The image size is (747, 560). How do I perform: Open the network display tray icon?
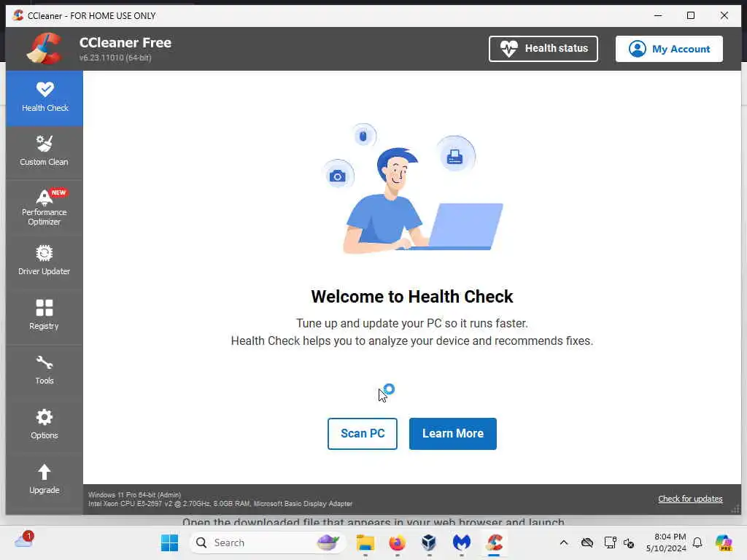point(610,542)
